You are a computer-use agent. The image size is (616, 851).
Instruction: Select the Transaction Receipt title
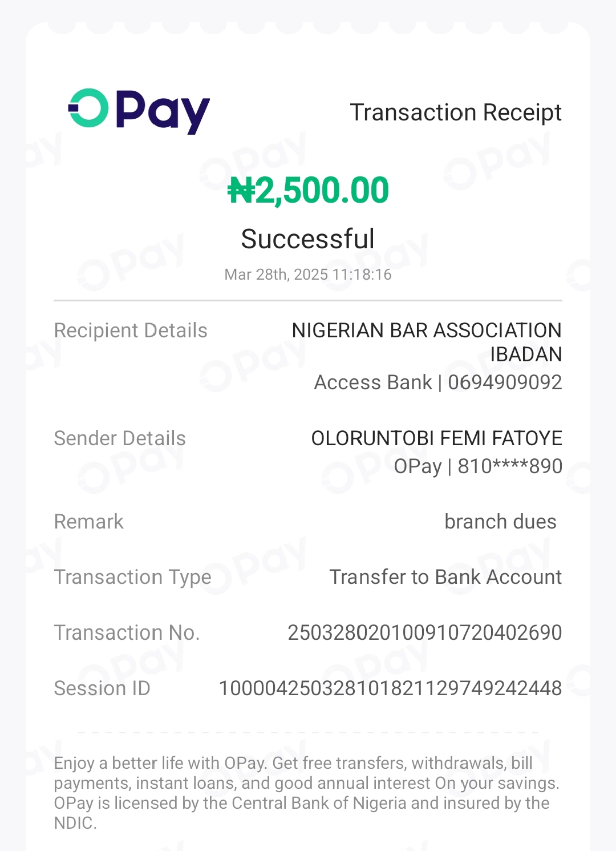[x=456, y=112]
